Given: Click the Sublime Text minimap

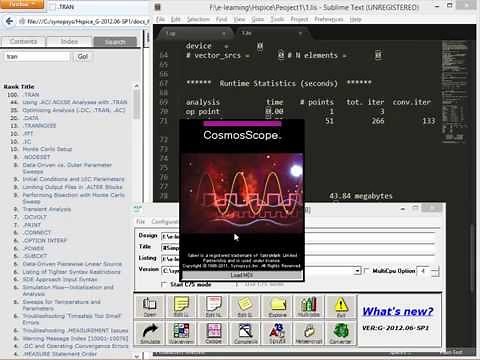Looking at the screenshot, I should (x=455, y=92).
